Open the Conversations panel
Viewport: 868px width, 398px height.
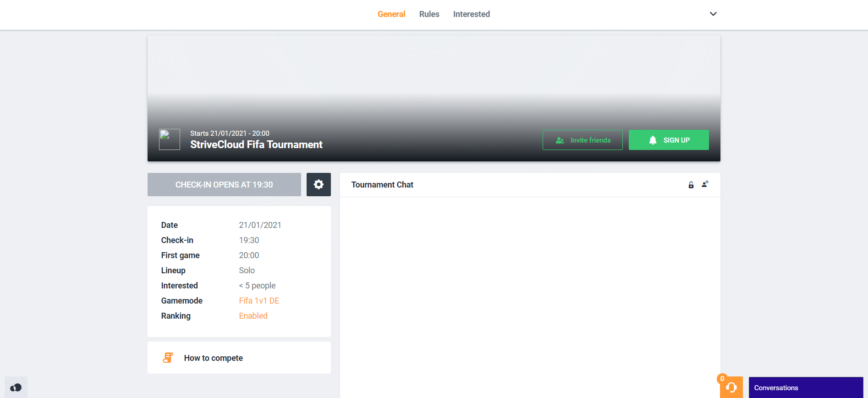pyautogui.click(x=806, y=387)
